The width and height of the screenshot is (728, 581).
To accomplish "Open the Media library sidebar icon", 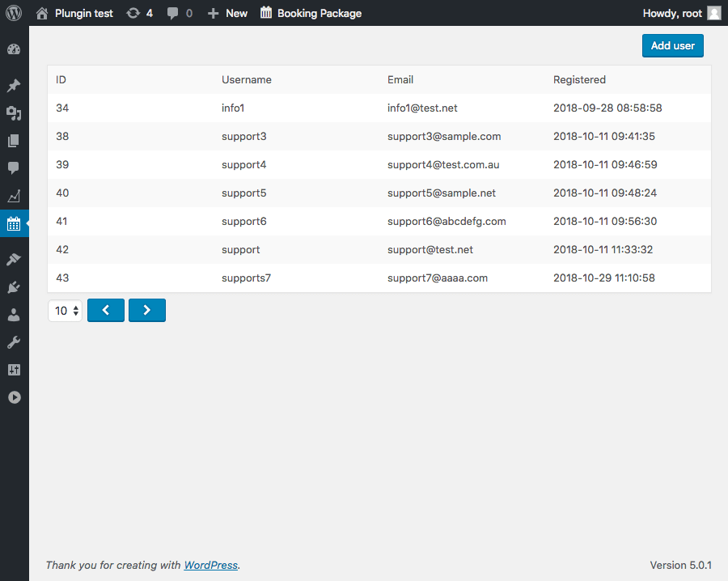I will point(14,112).
